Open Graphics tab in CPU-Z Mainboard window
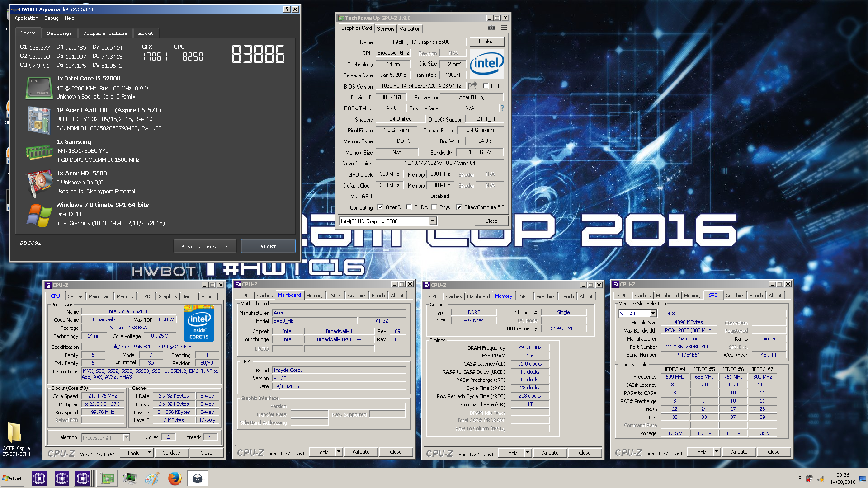 [357, 296]
